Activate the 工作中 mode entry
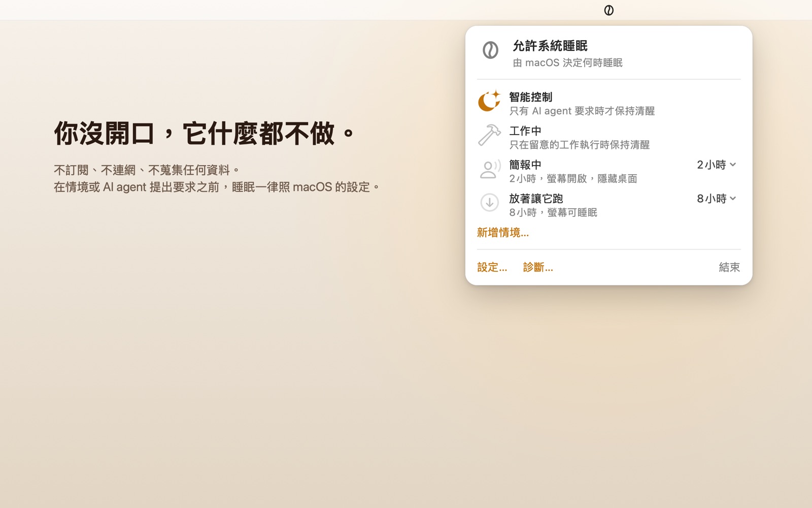The image size is (812, 508). pos(608,137)
